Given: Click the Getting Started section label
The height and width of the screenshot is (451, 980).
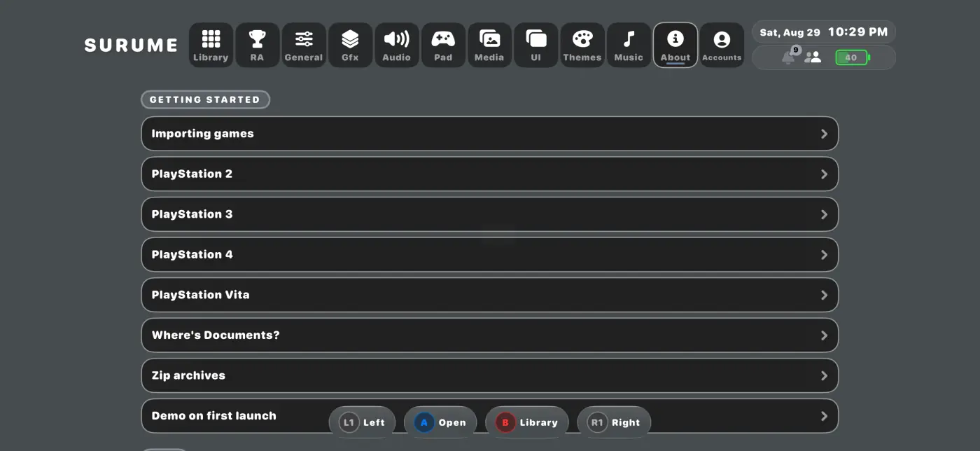Looking at the screenshot, I should tap(205, 99).
